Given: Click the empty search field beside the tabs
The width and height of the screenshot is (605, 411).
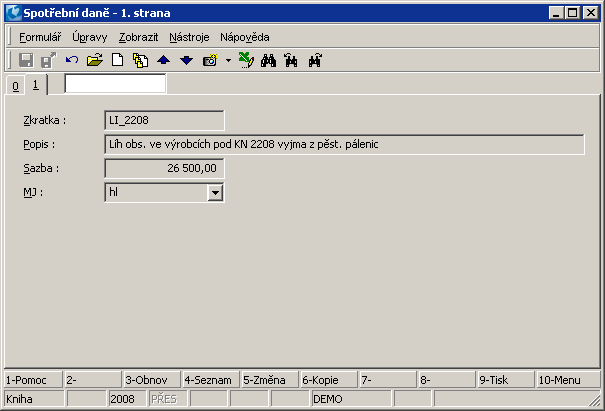Looking at the screenshot, I should coord(115,83).
